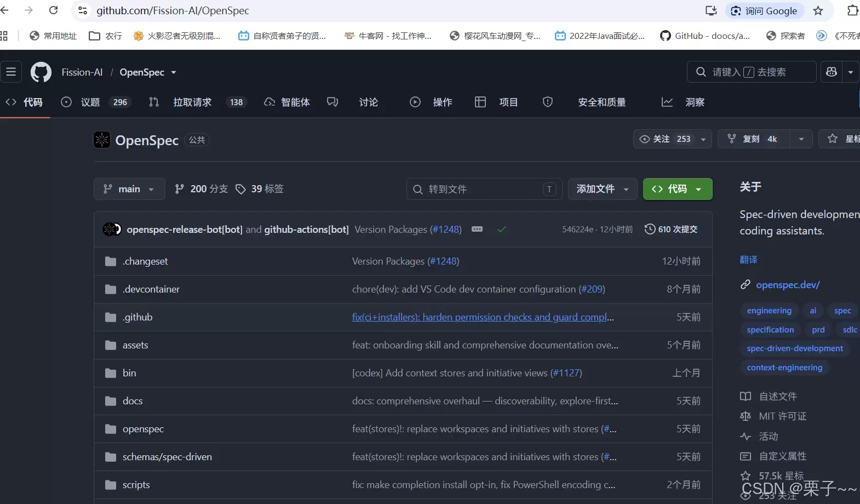Open commit hash 546224e

[x=577, y=230]
